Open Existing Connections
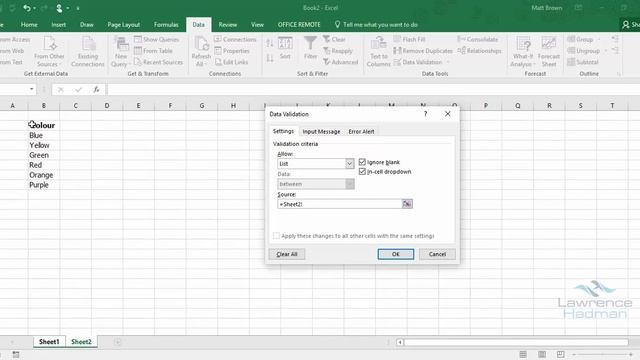Image resolution: width=640 pixels, height=360 pixels. click(88, 51)
